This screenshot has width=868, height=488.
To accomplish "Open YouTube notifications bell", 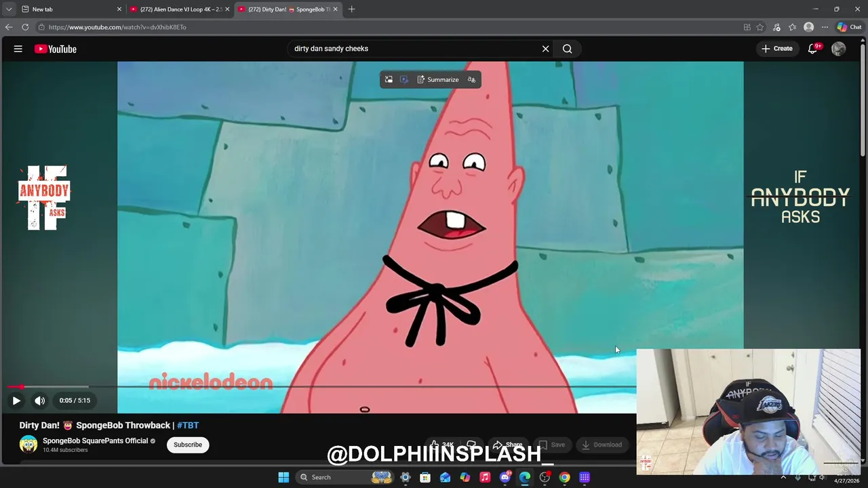I will [813, 49].
